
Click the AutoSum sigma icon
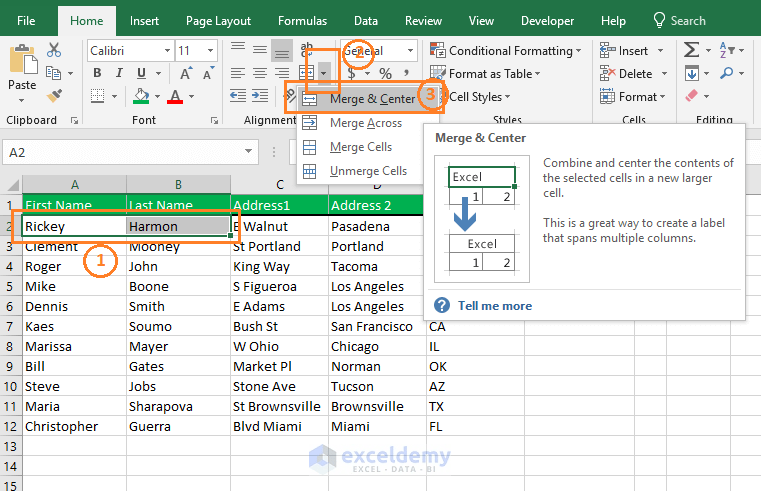tap(692, 50)
